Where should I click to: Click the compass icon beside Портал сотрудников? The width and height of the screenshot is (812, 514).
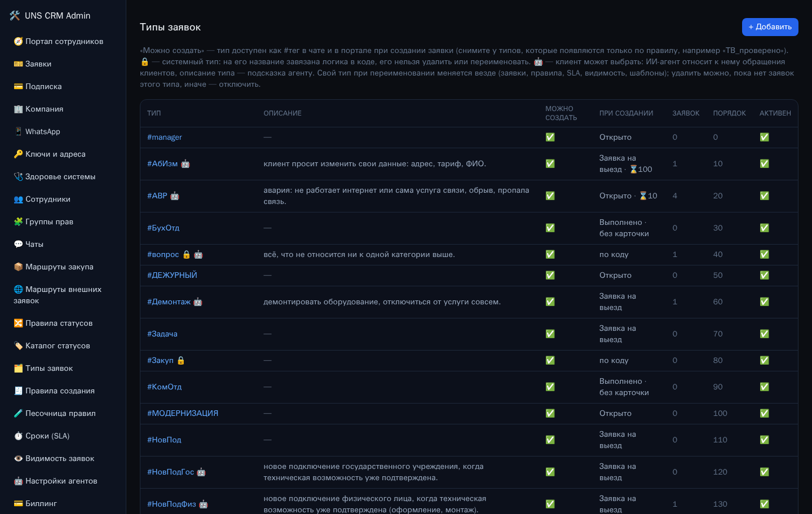(x=18, y=41)
